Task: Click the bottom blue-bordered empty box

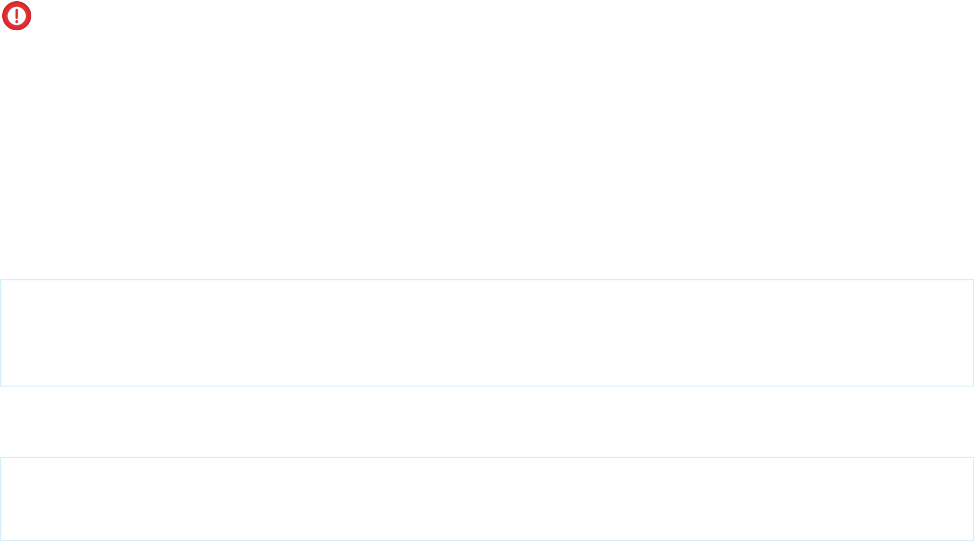Action: pos(487,499)
